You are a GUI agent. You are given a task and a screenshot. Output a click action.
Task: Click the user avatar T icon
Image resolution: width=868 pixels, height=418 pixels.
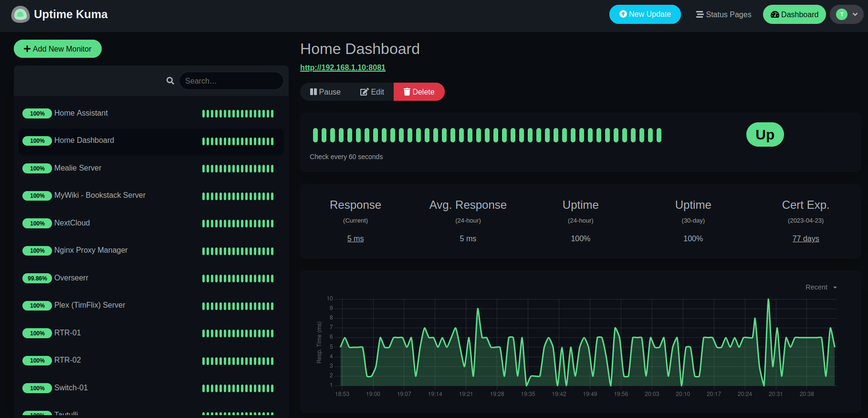842,14
